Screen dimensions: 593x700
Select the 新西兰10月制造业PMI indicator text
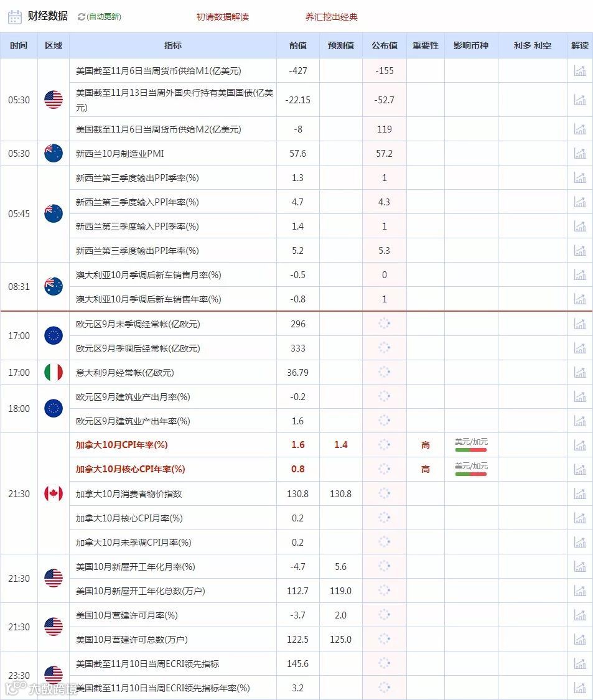click(119, 153)
